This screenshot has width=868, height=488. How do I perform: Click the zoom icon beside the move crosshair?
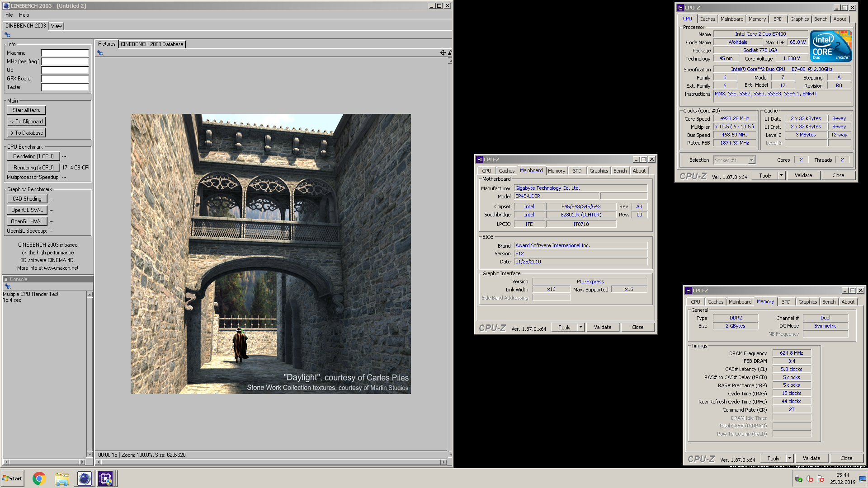pyautogui.click(x=450, y=53)
